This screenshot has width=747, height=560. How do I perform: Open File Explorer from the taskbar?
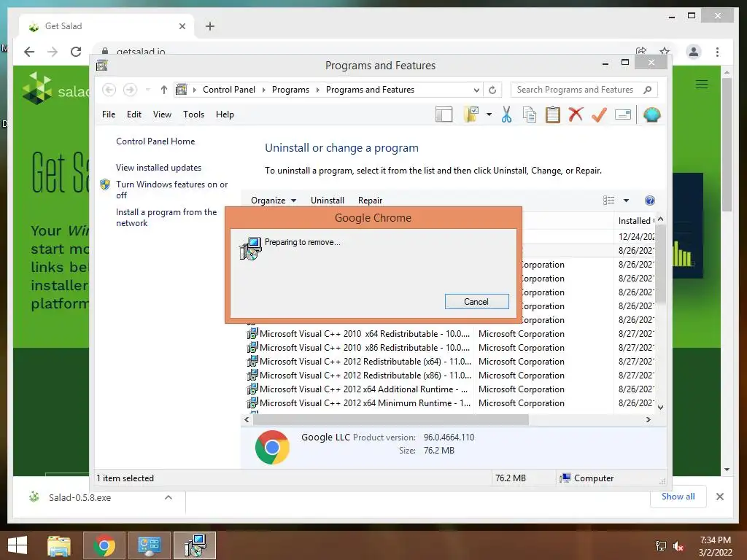click(59, 545)
